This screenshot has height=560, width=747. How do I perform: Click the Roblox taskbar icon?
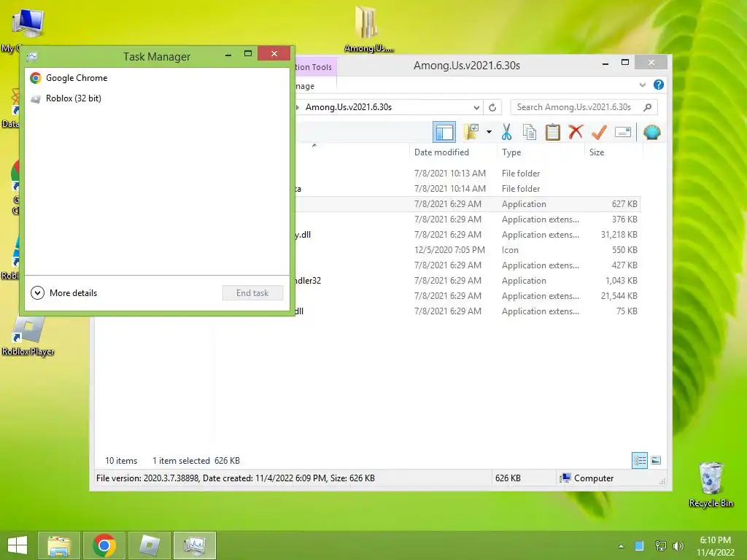click(x=149, y=545)
